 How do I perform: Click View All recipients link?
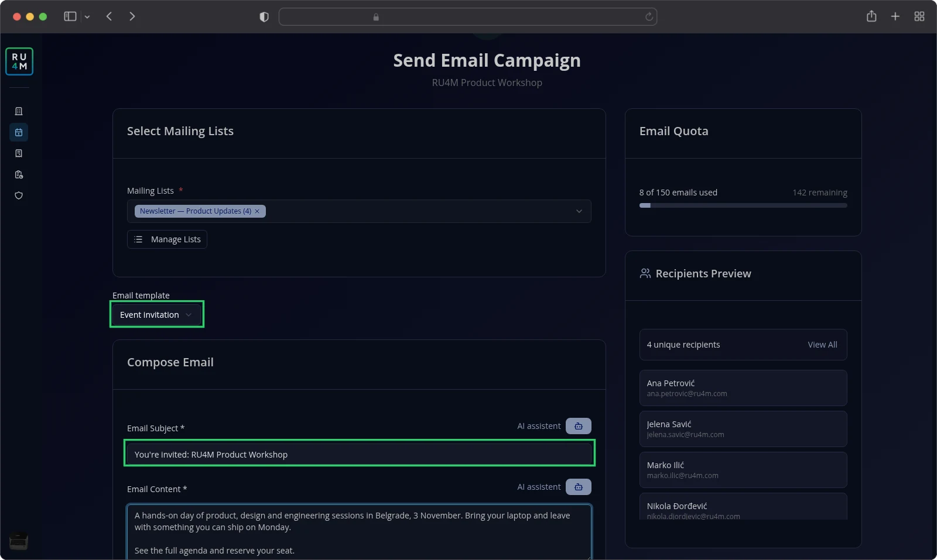[822, 345]
